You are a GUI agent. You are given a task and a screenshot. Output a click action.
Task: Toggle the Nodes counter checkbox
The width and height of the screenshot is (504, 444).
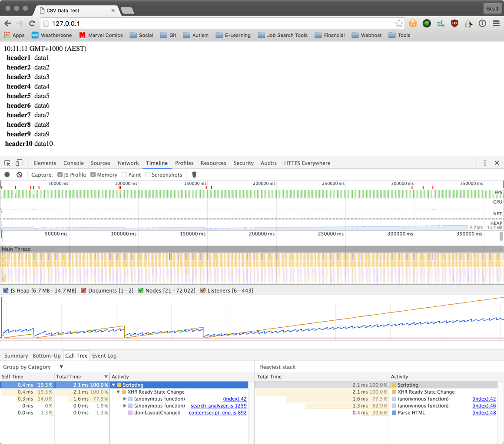(141, 290)
